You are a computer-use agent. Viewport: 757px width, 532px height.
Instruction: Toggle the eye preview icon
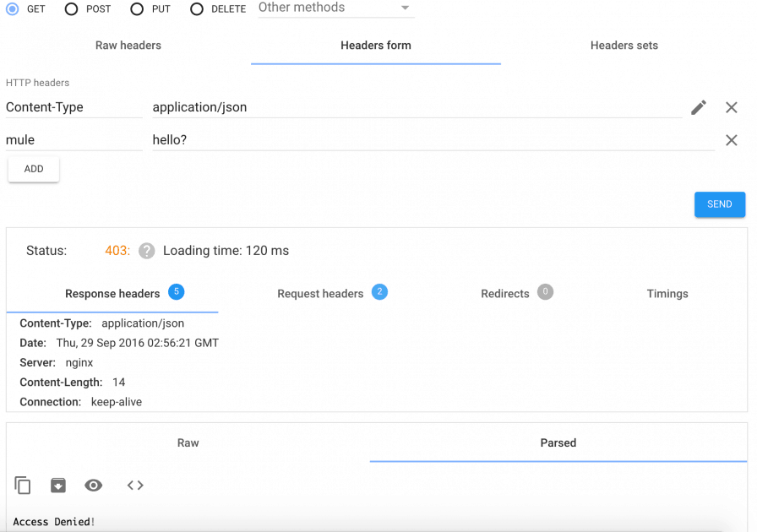pyautogui.click(x=94, y=486)
